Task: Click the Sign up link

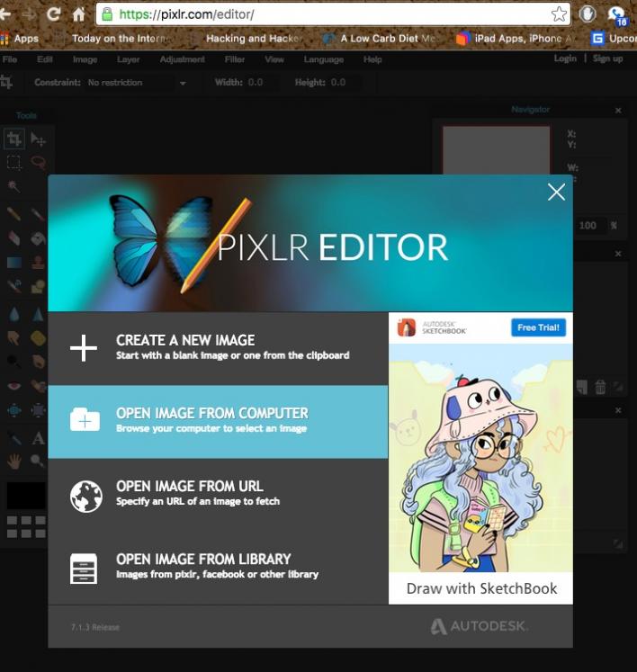Action: [x=608, y=58]
